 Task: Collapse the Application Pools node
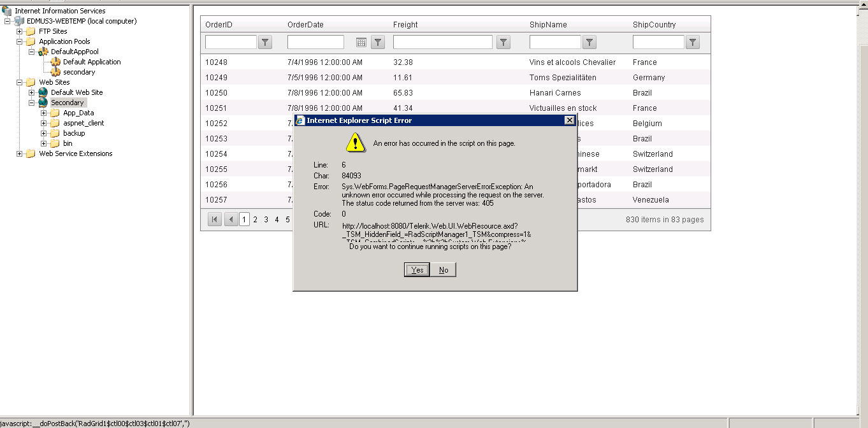(20, 41)
